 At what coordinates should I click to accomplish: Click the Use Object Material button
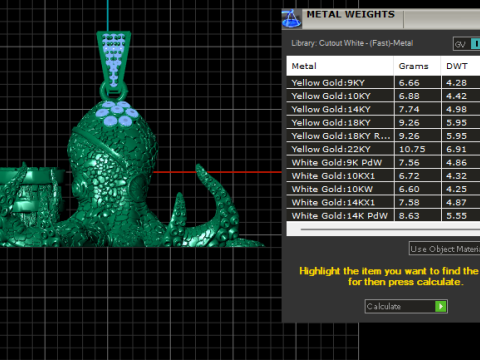click(x=445, y=249)
